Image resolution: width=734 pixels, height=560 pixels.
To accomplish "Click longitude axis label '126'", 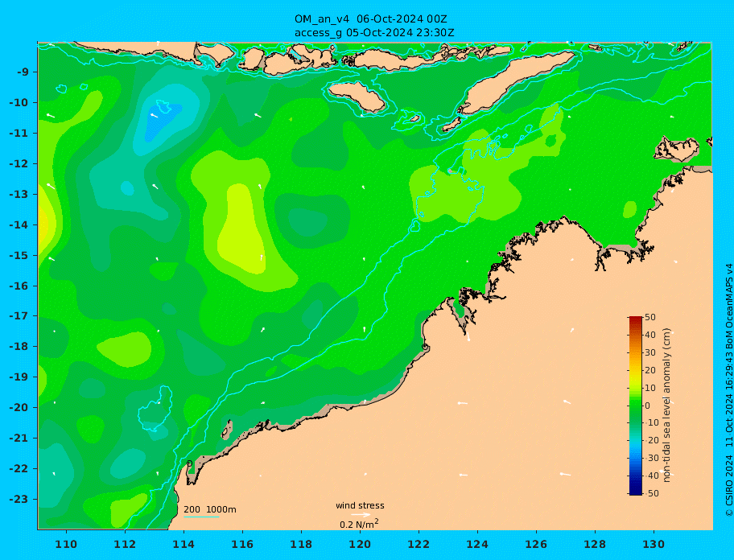I will tap(536, 544).
